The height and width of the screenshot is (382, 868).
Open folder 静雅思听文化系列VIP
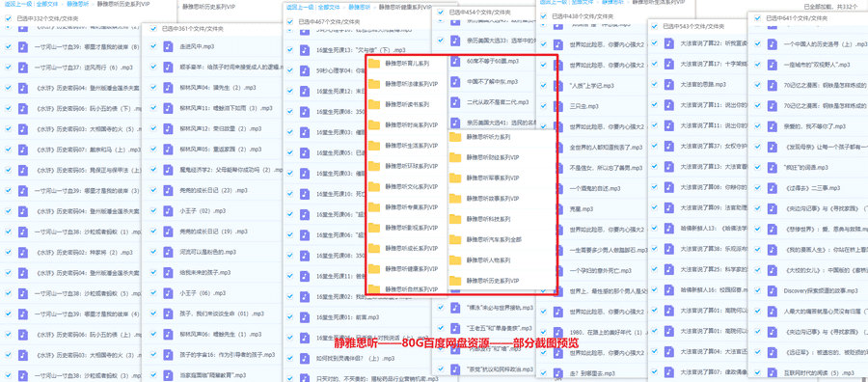[411, 186]
